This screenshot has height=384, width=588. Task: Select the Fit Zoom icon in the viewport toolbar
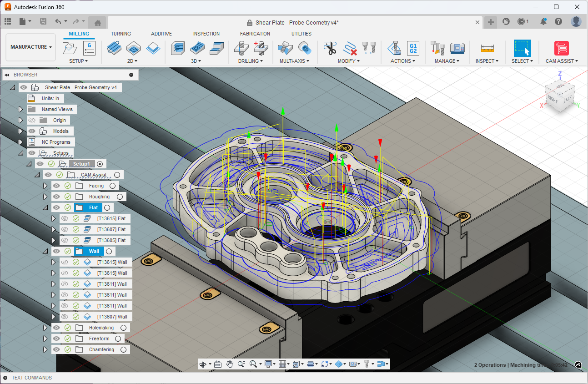[253, 364]
